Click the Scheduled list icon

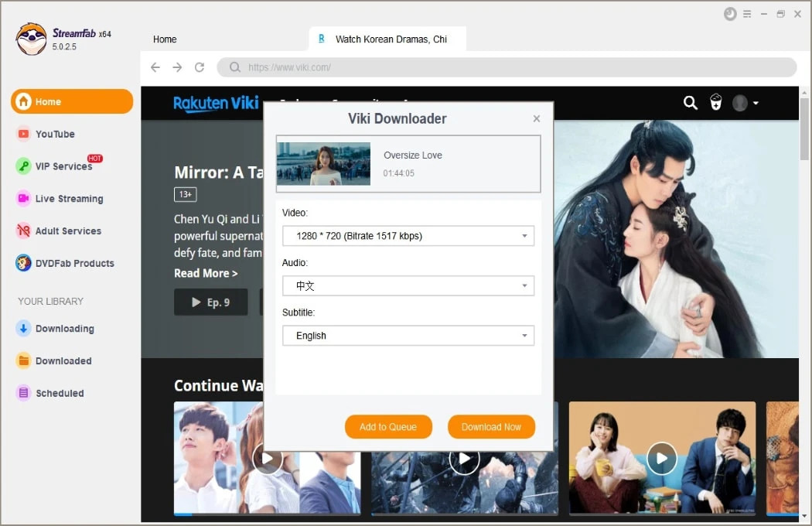[x=23, y=393]
